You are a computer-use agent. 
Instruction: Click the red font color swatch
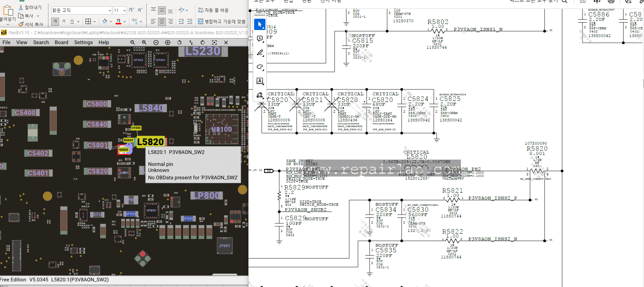[118, 22]
